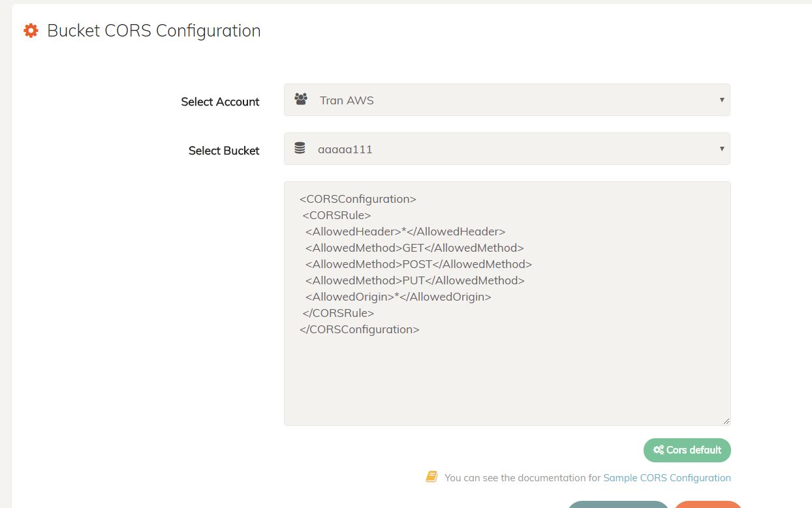Viewport: 812px width, 508px height.
Task: Click the Select Account label
Action: click(x=220, y=102)
